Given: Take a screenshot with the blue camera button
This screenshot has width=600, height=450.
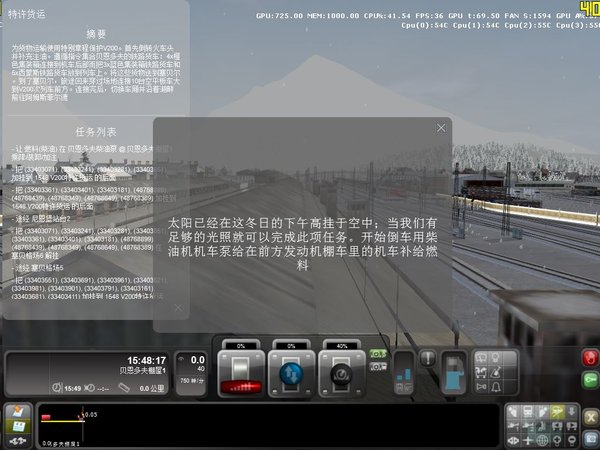Looking at the screenshot, I should [591, 439].
